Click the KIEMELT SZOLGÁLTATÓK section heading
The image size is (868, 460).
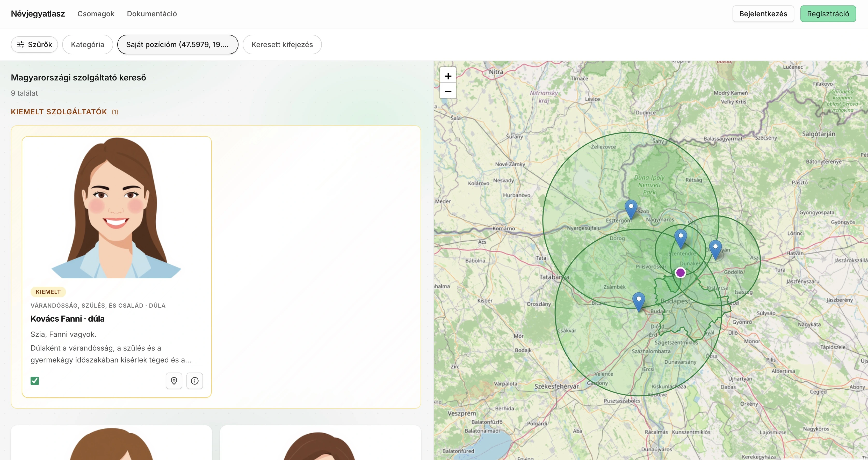click(x=59, y=112)
